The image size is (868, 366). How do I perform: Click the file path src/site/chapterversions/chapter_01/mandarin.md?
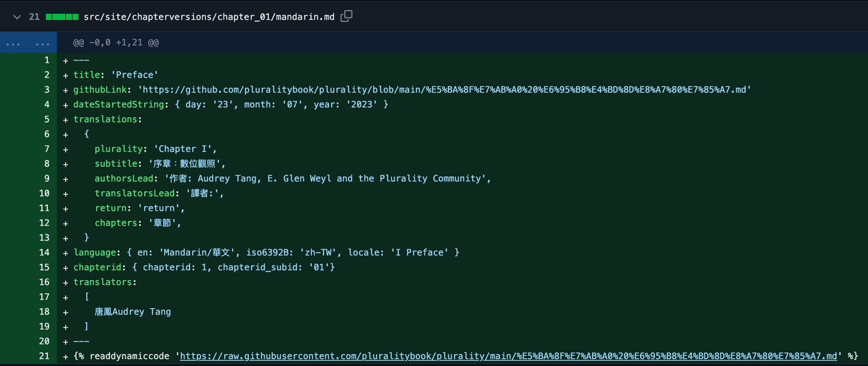[x=209, y=17]
